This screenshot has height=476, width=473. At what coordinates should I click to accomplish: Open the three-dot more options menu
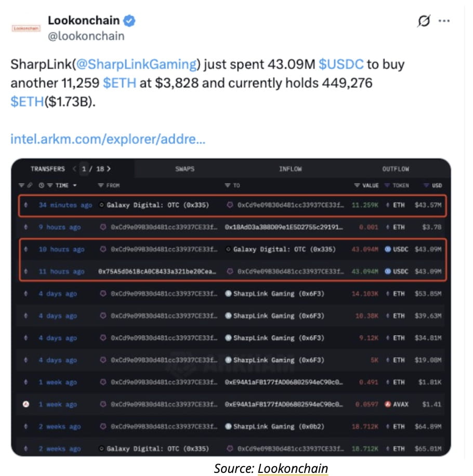[444, 21]
